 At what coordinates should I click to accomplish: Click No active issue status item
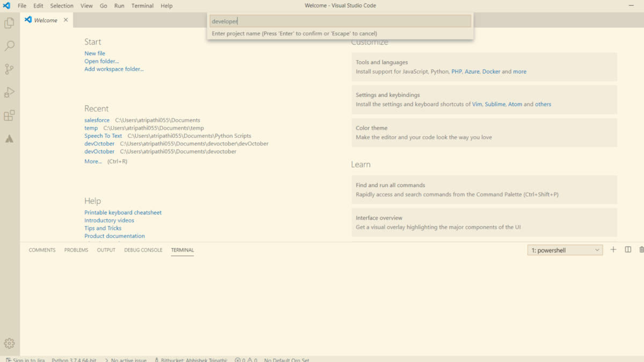[x=126, y=360]
